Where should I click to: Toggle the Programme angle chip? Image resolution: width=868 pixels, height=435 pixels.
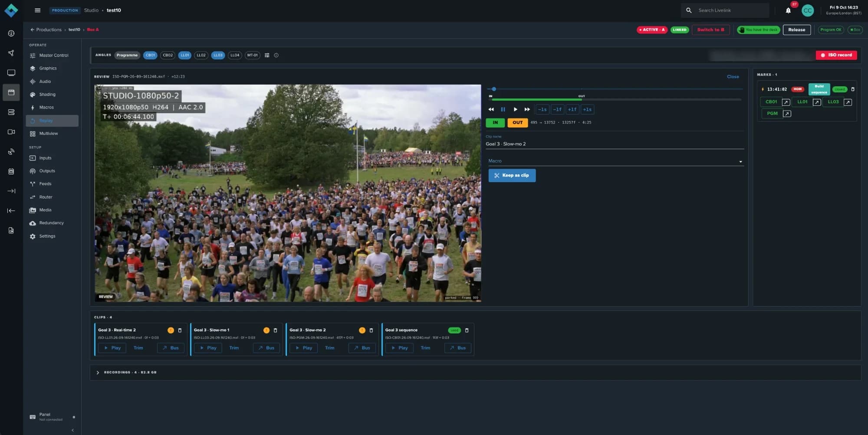(127, 55)
